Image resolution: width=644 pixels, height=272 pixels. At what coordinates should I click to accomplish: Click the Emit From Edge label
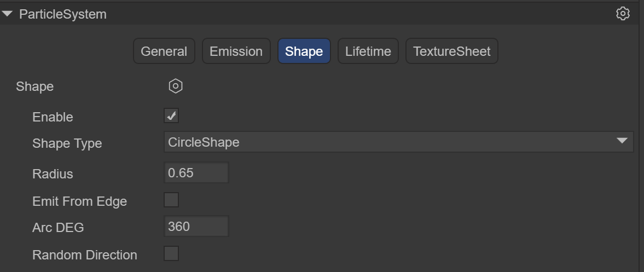(x=79, y=201)
